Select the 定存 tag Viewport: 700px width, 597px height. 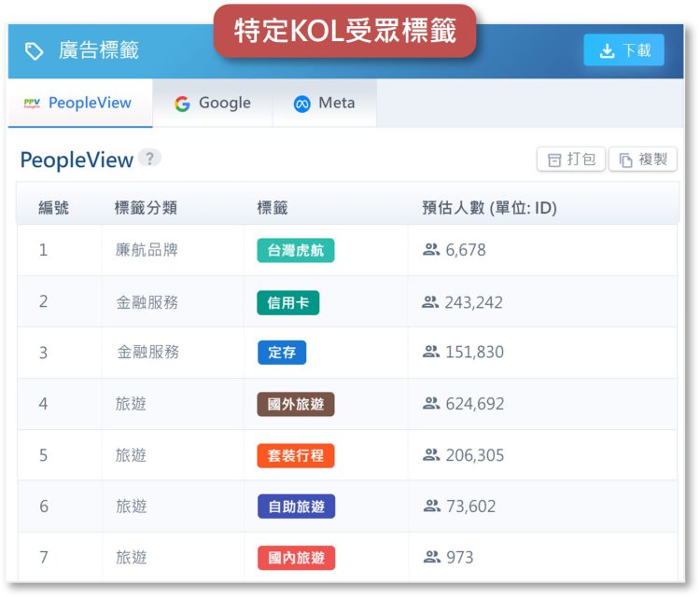tap(282, 353)
